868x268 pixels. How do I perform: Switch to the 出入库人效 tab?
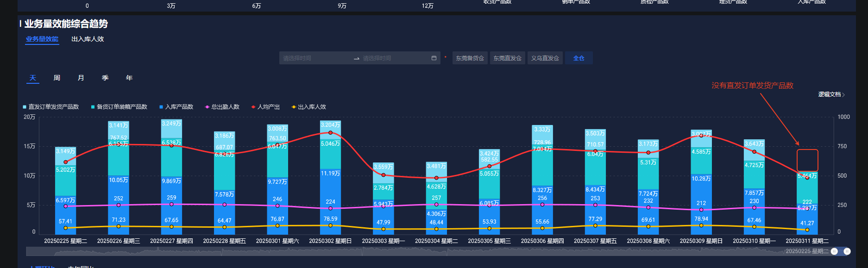tap(88, 39)
